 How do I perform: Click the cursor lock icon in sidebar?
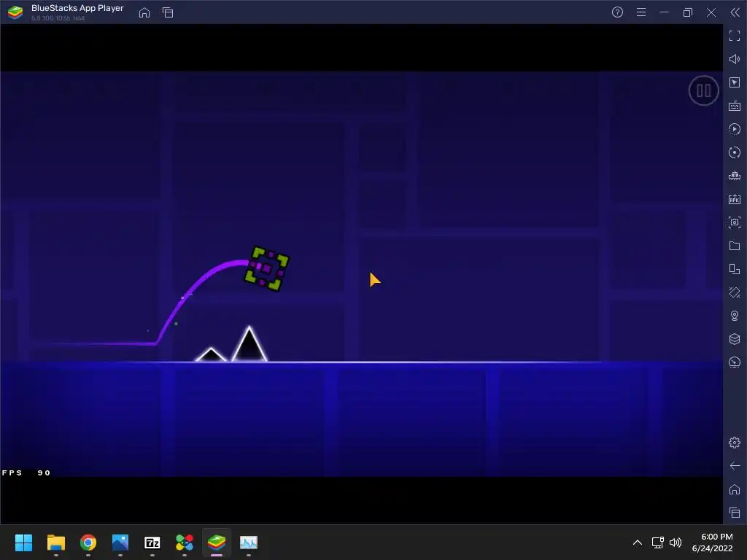[735, 82]
